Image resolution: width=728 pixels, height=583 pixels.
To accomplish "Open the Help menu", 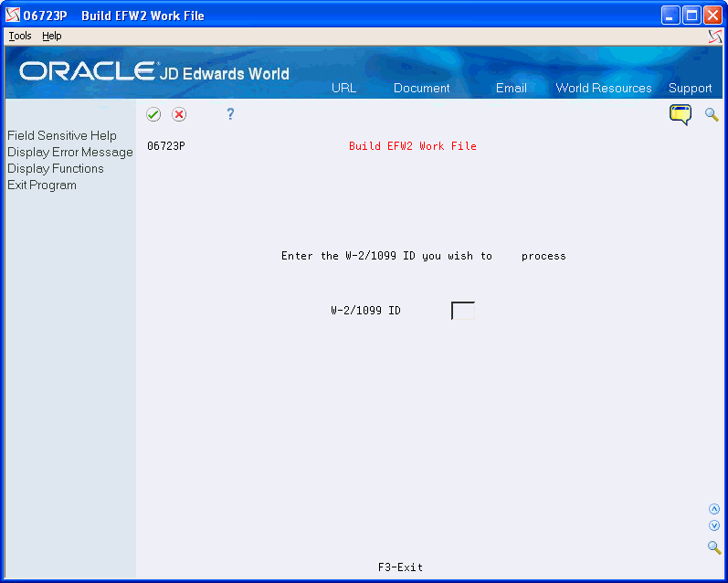I will (x=51, y=36).
